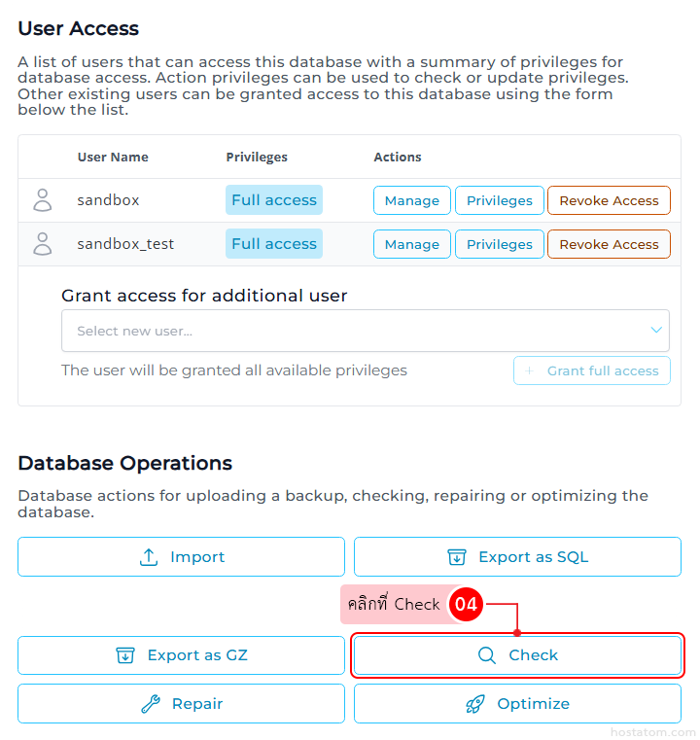This screenshot has height=740, width=700.
Task: Click Full access badge for sandbox
Action: (x=274, y=200)
